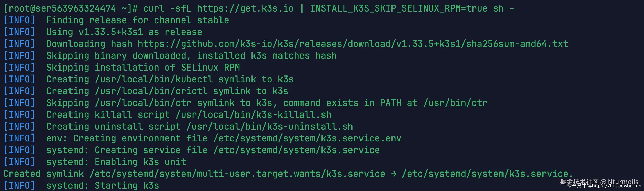The image size is (644, 191).
Task: Click the hi.acowbo.fun watermark URL
Action: (x=616, y=186)
